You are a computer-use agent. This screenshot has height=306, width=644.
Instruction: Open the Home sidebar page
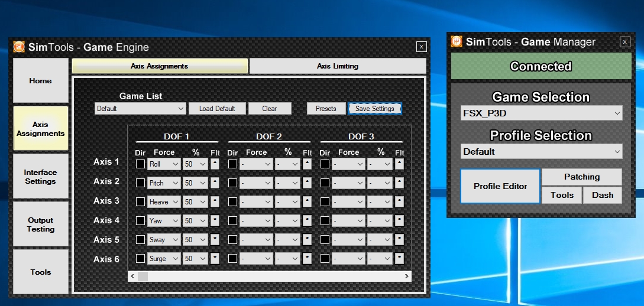click(41, 81)
